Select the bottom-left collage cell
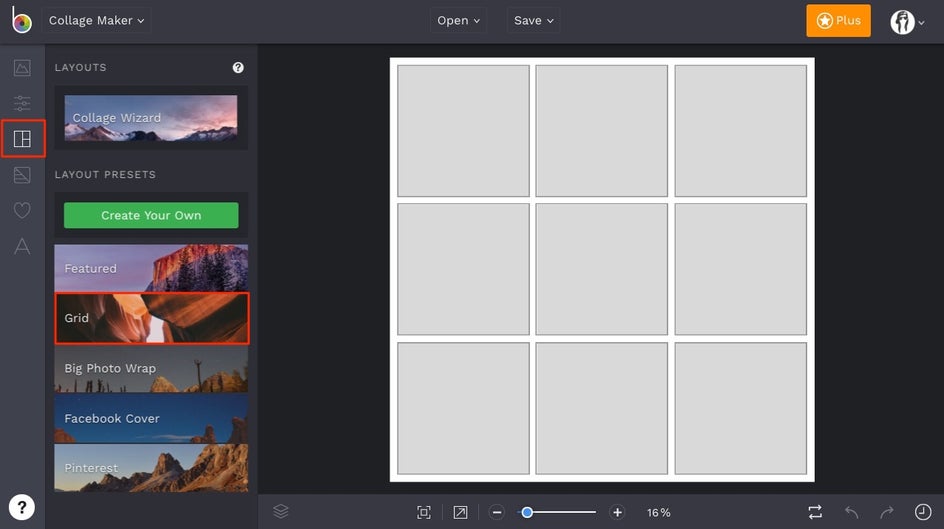 [463, 408]
